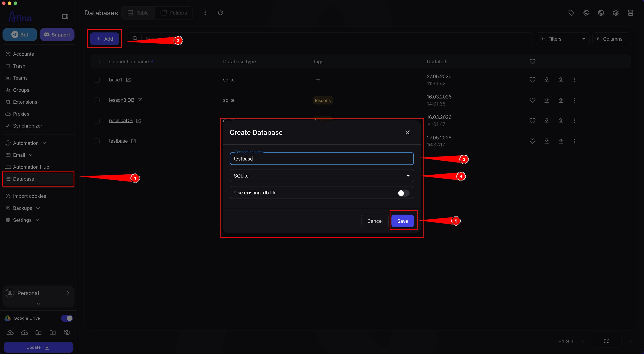Click the lessons tag on lesson8 DB
The image size is (644, 354).
(323, 100)
